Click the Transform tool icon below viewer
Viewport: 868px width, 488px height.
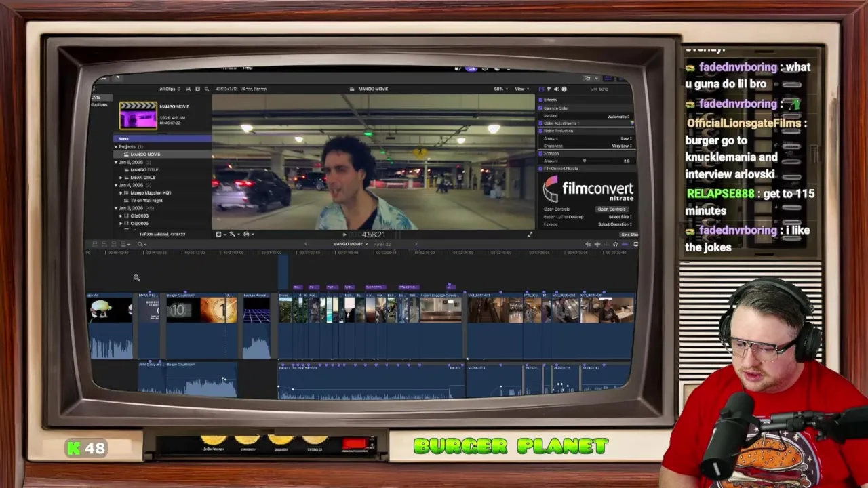click(219, 234)
